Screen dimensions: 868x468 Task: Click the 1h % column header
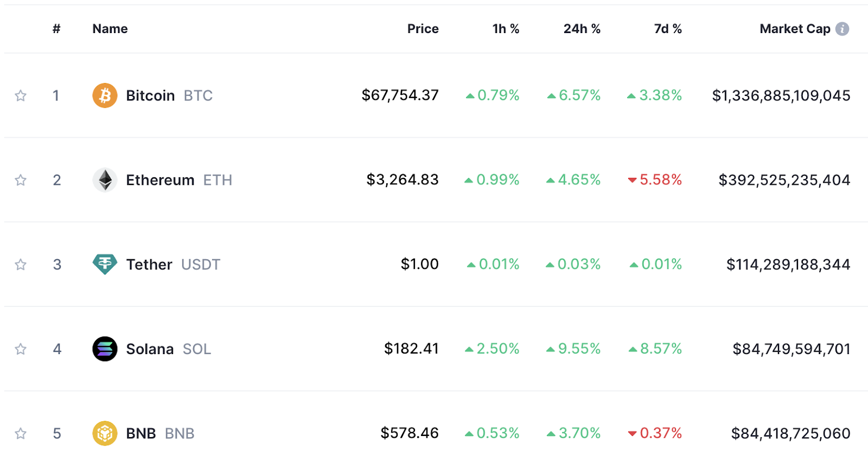[506, 29]
